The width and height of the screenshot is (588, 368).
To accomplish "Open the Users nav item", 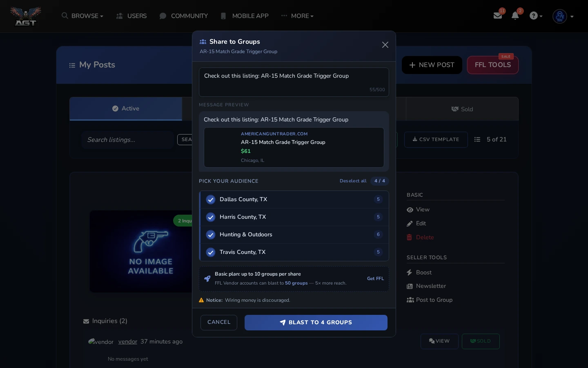I will (x=131, y=16).
